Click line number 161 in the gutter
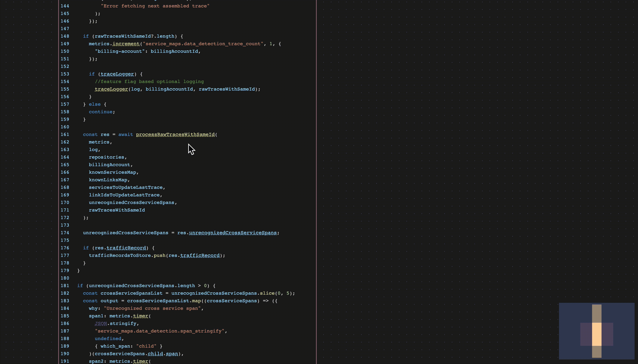Image resolution: width=638 pixels, height=364 pixels. pos(65,134)
